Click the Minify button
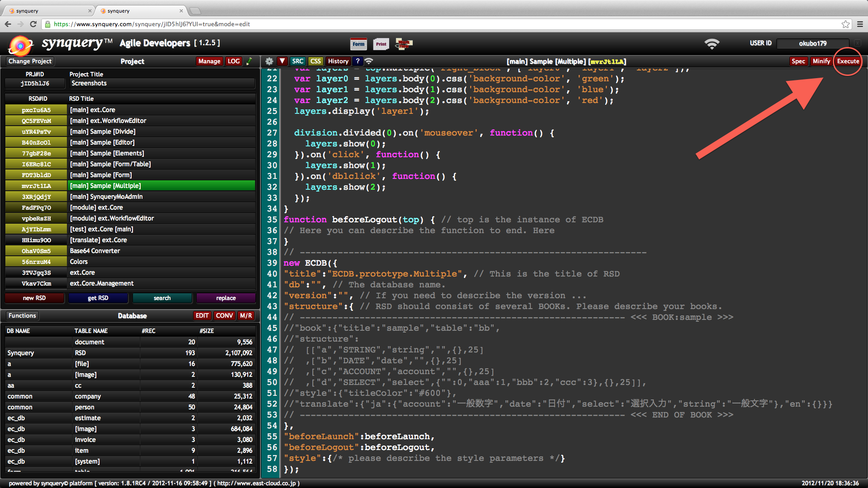Screen dimensions: 868x488 [821, 61]
